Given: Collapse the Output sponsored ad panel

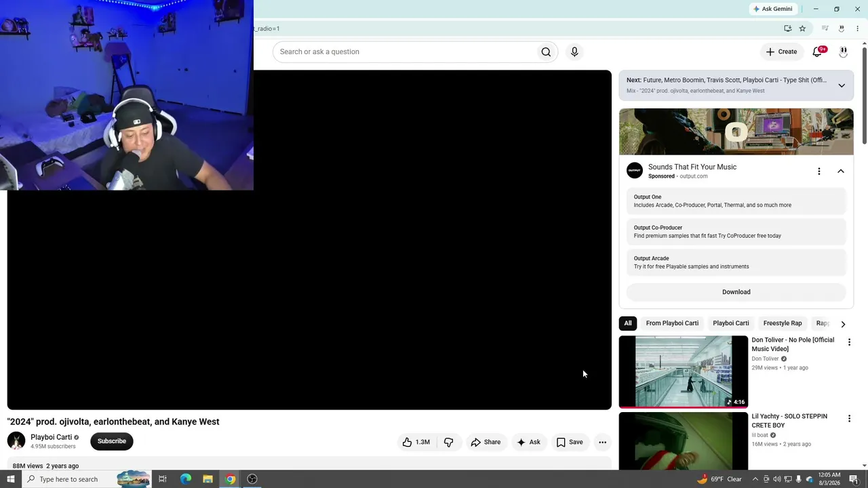Looking at the screenshot, I should 841,171.
